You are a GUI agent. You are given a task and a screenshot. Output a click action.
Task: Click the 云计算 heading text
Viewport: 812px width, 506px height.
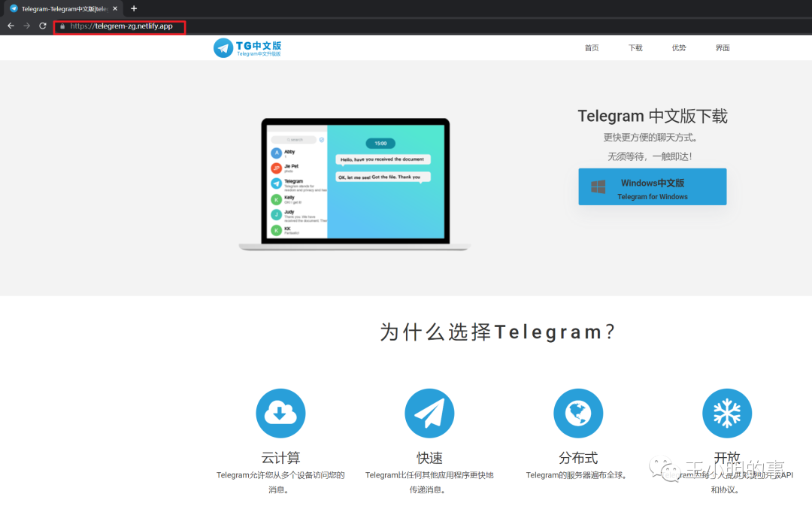pos(280,458)
